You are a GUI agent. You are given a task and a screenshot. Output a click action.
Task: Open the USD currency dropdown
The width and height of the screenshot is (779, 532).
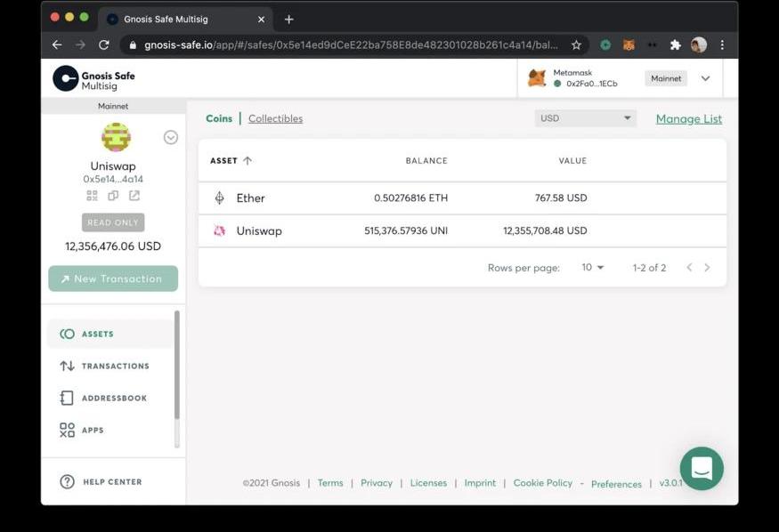click(585, 118)
